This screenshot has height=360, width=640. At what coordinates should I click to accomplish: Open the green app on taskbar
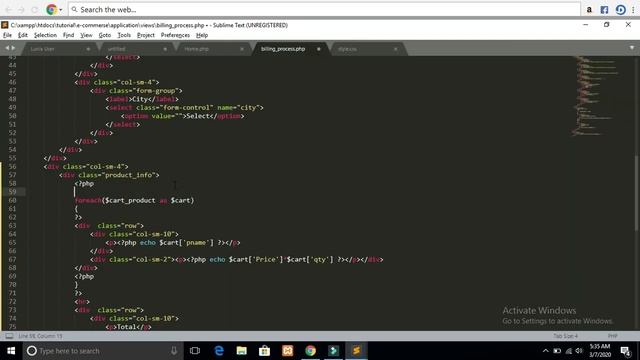coord(333,351)
